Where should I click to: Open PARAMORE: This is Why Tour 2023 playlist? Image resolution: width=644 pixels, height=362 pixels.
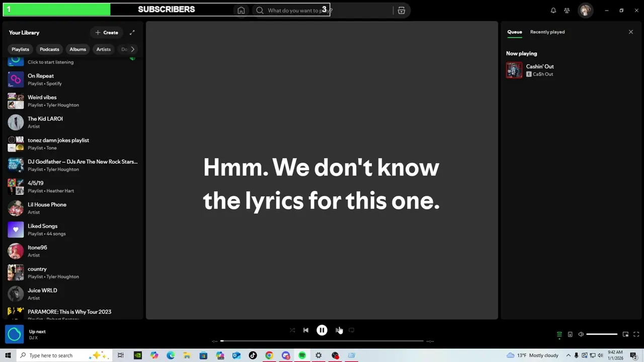coord(72,313)
